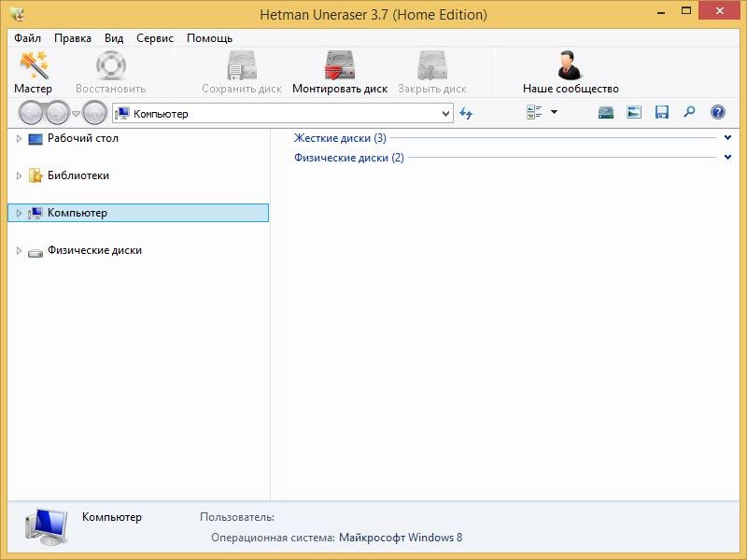Viewport: 747px width, 560px height.
Task: Click the Восстановить lifebuoy icon
Action: point(110,65)
